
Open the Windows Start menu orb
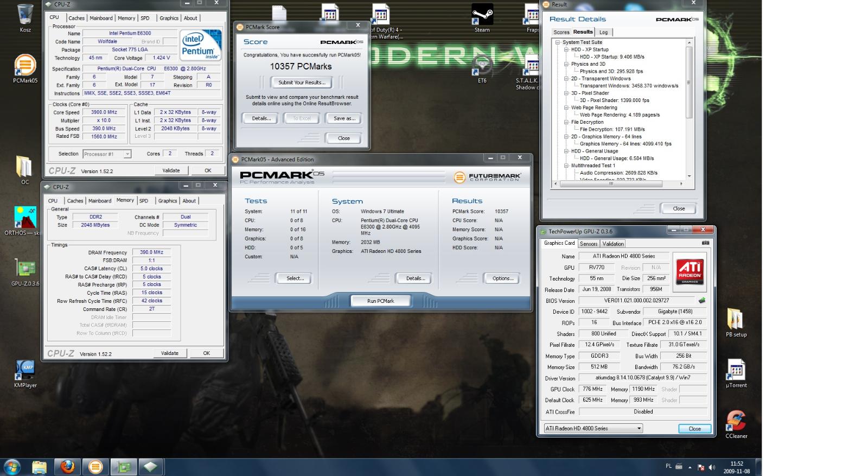[12, 467]
